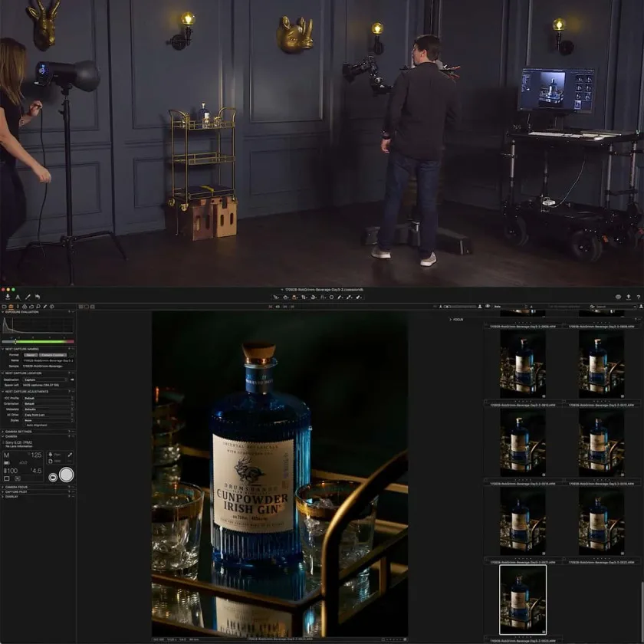Expand the Camera Focus panel
The image size is (644, 644).
(2, 487)
